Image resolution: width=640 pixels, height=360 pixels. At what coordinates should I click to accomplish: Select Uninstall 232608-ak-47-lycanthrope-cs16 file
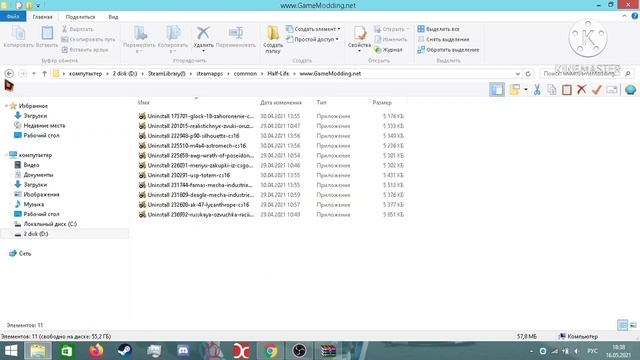198,205
